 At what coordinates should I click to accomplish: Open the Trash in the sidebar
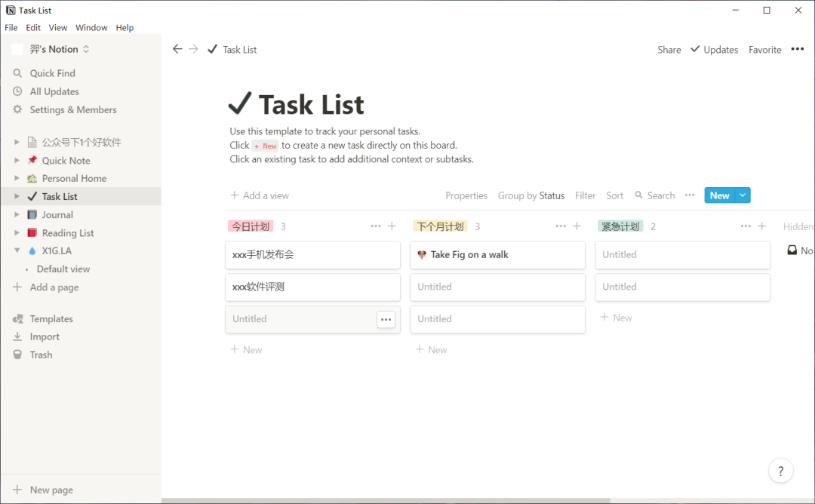coord(41,355)
